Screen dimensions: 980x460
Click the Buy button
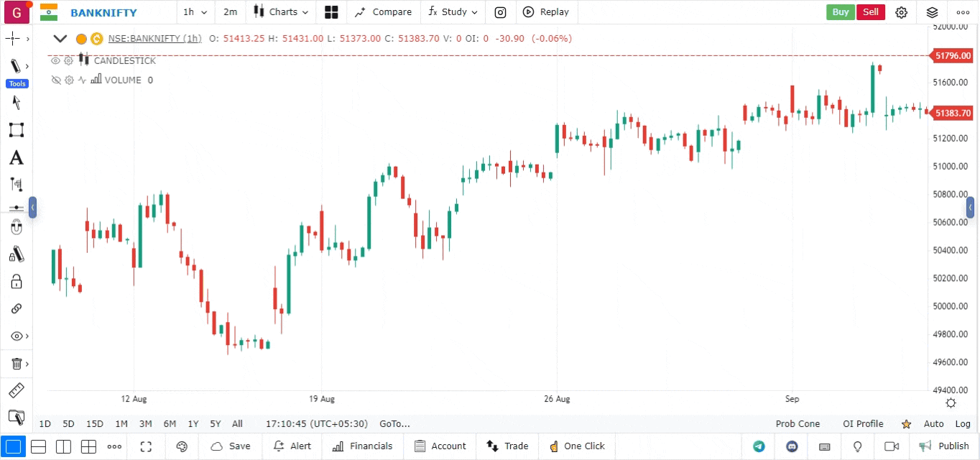[x=840, y=12]
